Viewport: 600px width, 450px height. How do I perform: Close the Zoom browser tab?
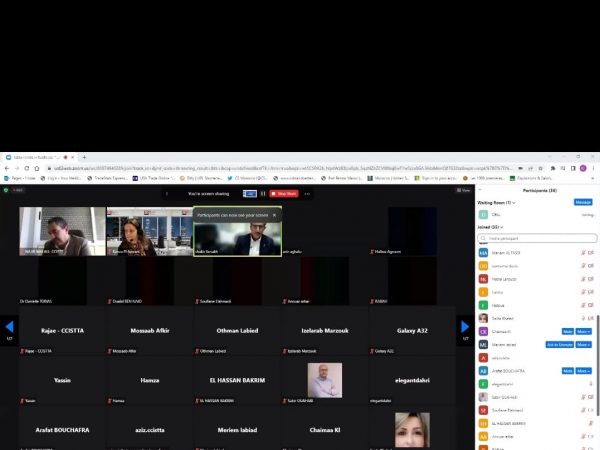(73, 157)
